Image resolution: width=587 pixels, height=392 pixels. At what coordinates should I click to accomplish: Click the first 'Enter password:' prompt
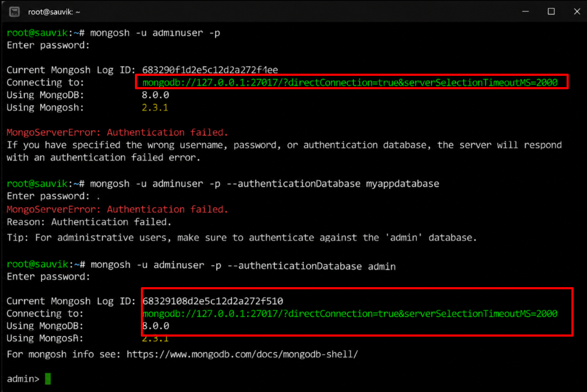[48, 45]
